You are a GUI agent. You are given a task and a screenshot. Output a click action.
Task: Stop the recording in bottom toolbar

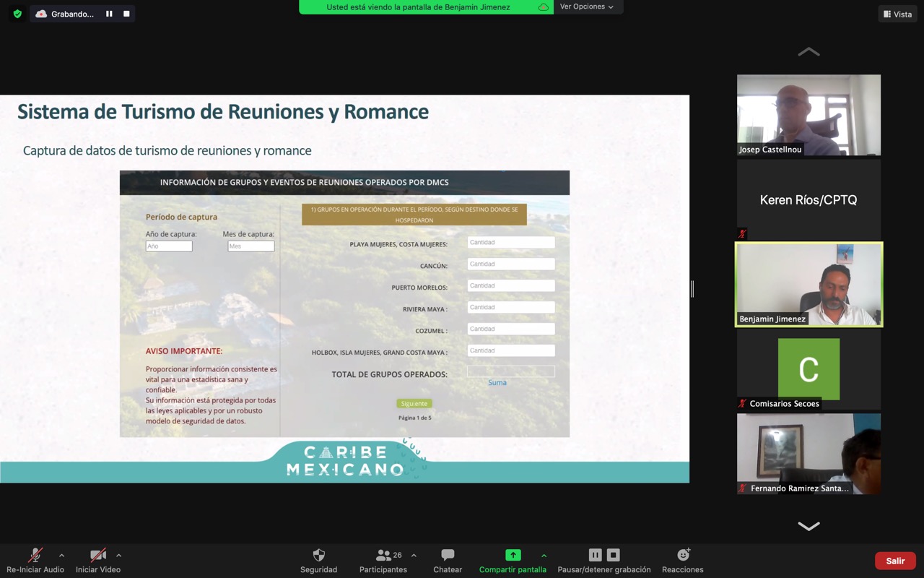[x=613, y=555]
